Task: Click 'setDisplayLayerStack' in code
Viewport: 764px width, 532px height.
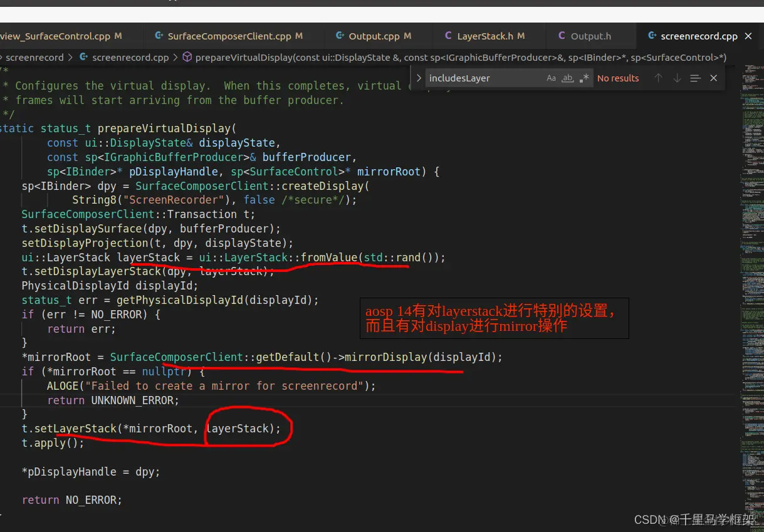Action: pyautogui.click(x=98, y=271)
